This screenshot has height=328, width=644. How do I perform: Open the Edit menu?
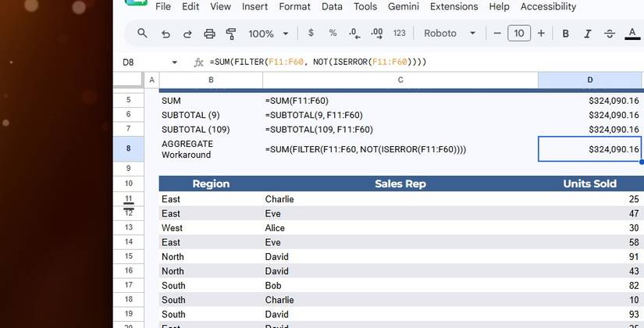(x=190, y=6)
